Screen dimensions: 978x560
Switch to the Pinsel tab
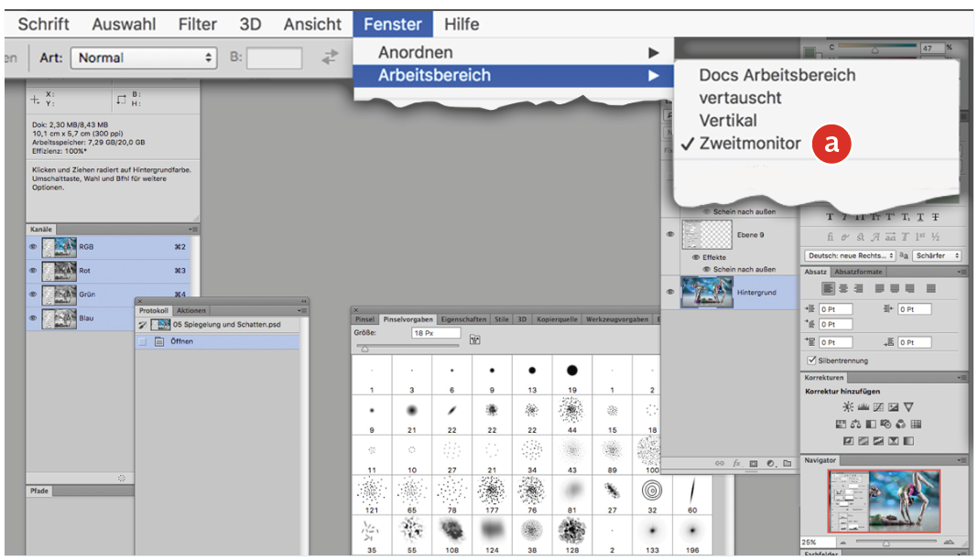point(364,319)
